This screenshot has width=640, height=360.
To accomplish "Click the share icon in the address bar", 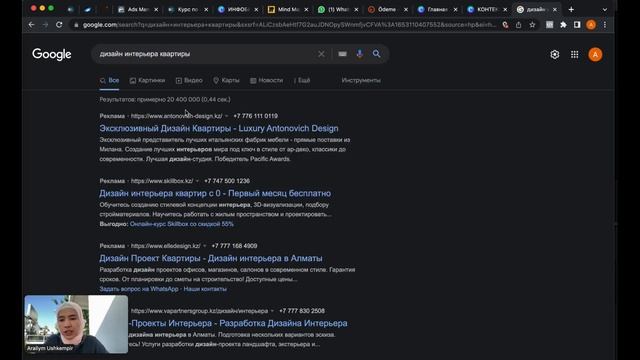I will 518,25.
